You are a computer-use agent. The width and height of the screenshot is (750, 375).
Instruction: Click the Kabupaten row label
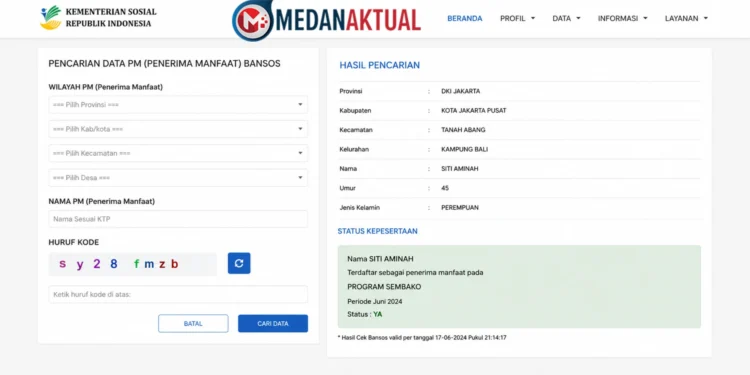tap(355, 110)
